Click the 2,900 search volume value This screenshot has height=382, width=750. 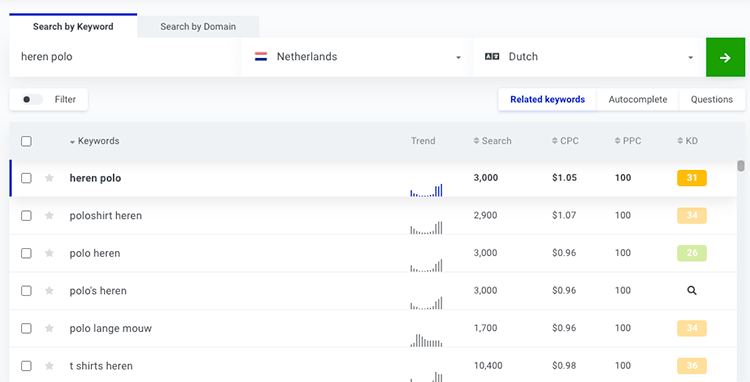pos(485,215)
